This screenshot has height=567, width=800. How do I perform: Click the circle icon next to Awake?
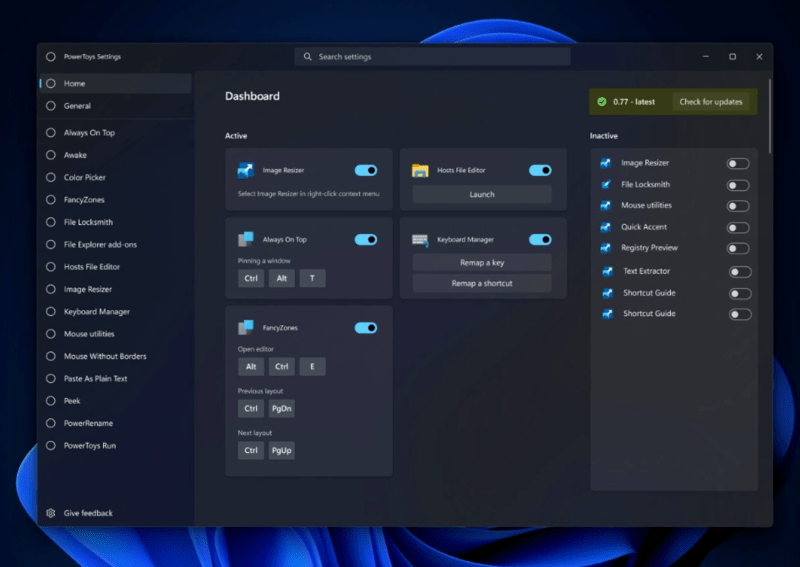click(51, 155)
